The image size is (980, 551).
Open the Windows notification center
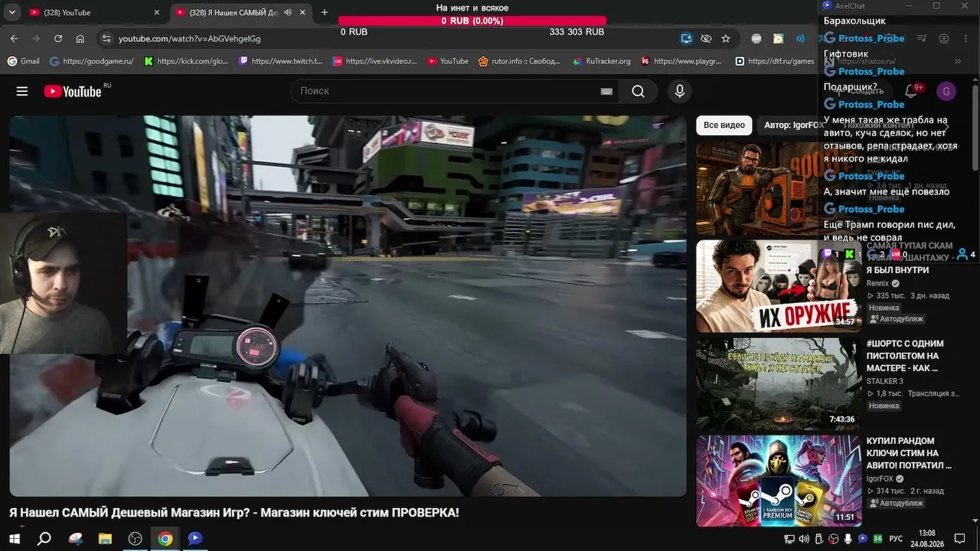959,539
